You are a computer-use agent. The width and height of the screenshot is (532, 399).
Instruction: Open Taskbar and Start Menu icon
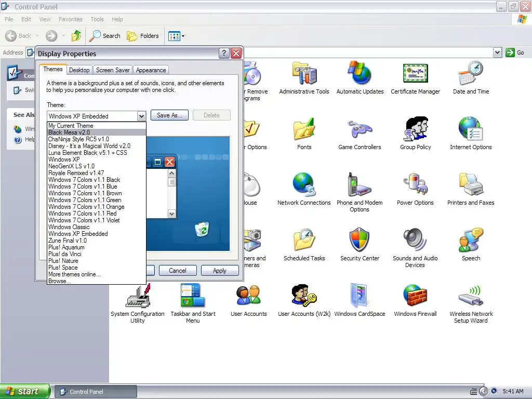(193, 296)
